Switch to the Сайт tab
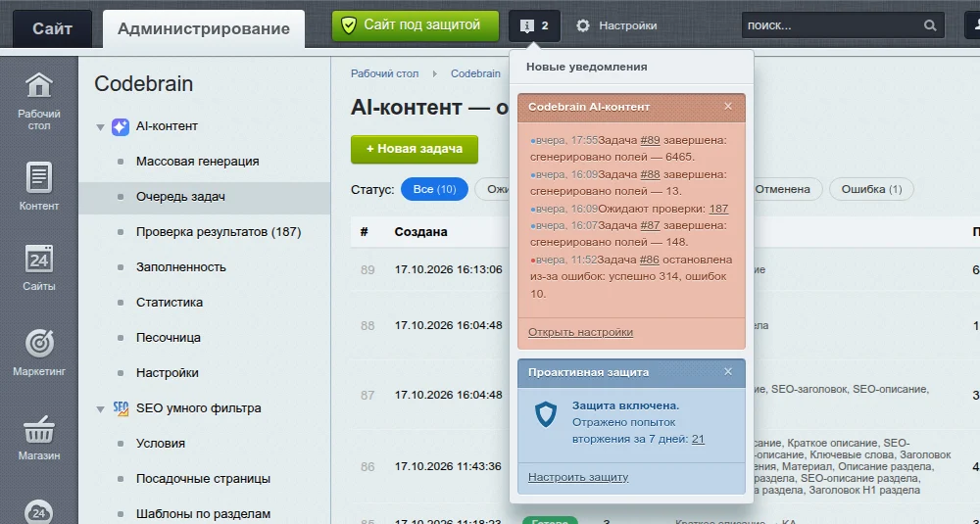980x524 pixels. coord(53,28)
